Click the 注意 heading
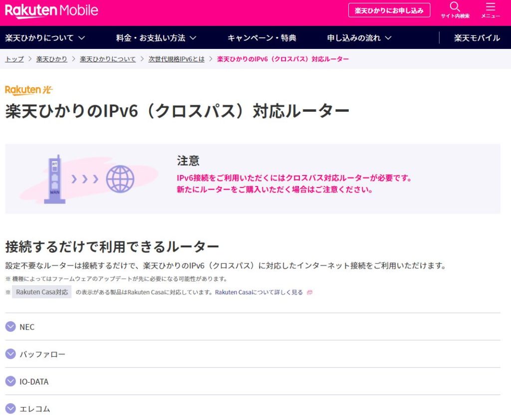511x420 pixels. pos(188,161)
